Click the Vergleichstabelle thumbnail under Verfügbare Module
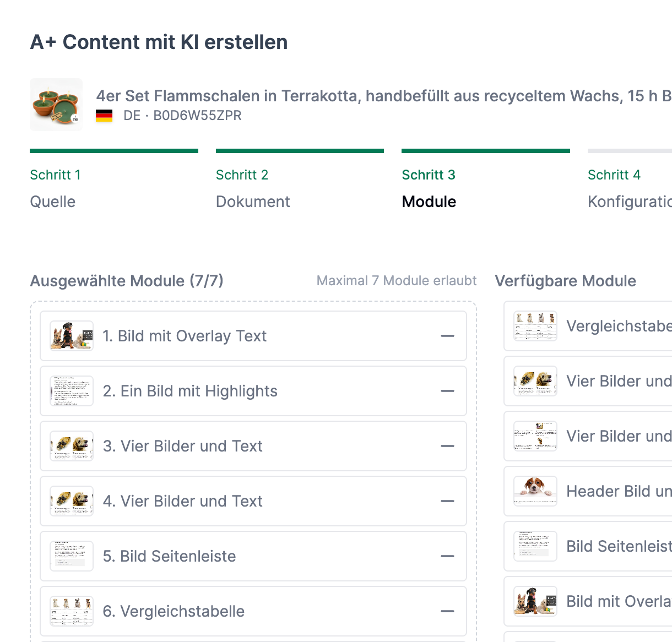Viewport: 672px width, 642px height. [x=534, y=326]
